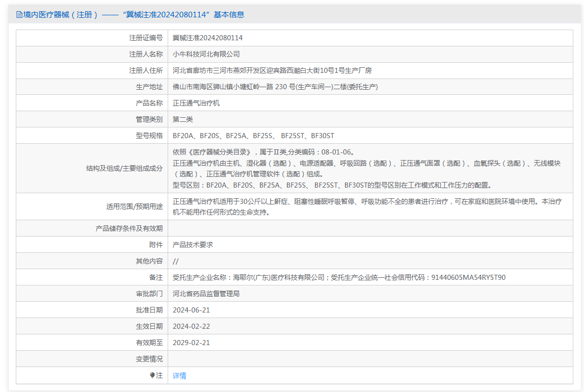Click the management category value 第二类
584x392 pixels.
(183, 119)
